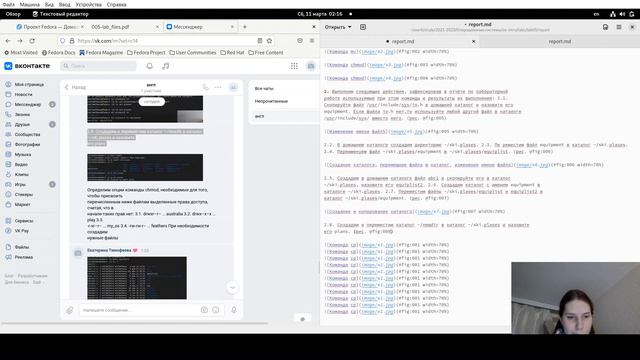Show Все чаты filter
Screen dimensions: 640x360
coord(264,89)
